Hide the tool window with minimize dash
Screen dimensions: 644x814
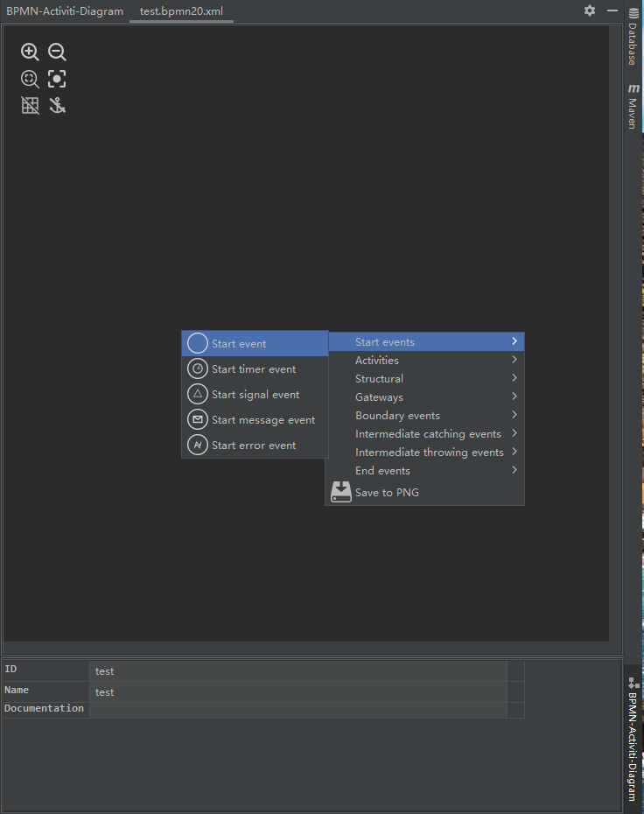click(x=612, y=11)
